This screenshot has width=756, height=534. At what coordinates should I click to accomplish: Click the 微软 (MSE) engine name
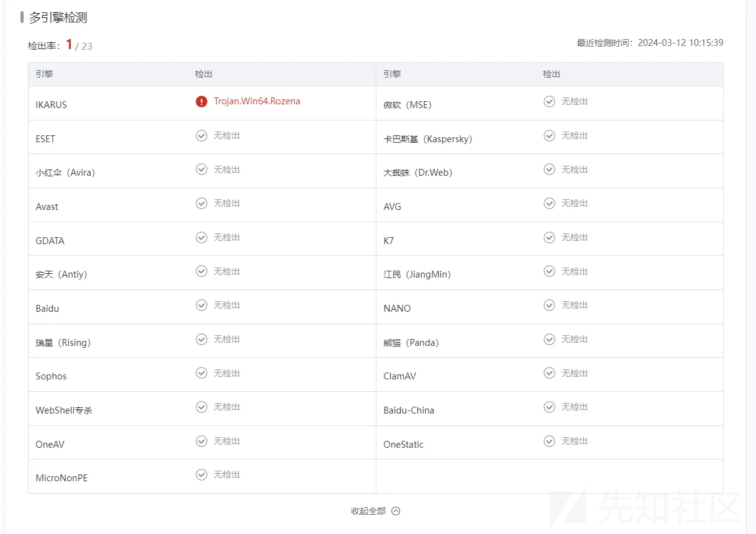pos(408,105)
